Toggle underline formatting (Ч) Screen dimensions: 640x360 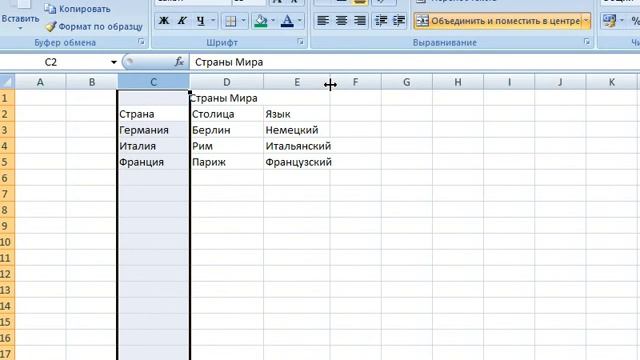tap(200, 21)
